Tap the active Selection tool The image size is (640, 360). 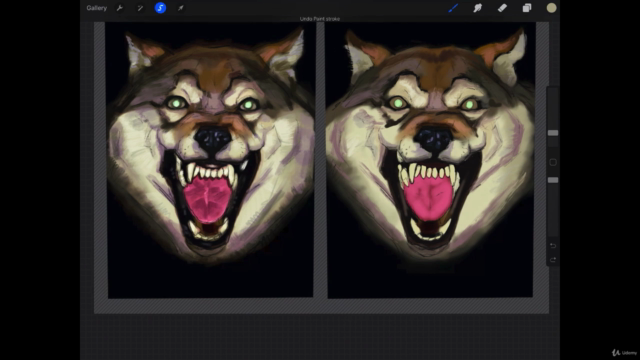(160, 8)
